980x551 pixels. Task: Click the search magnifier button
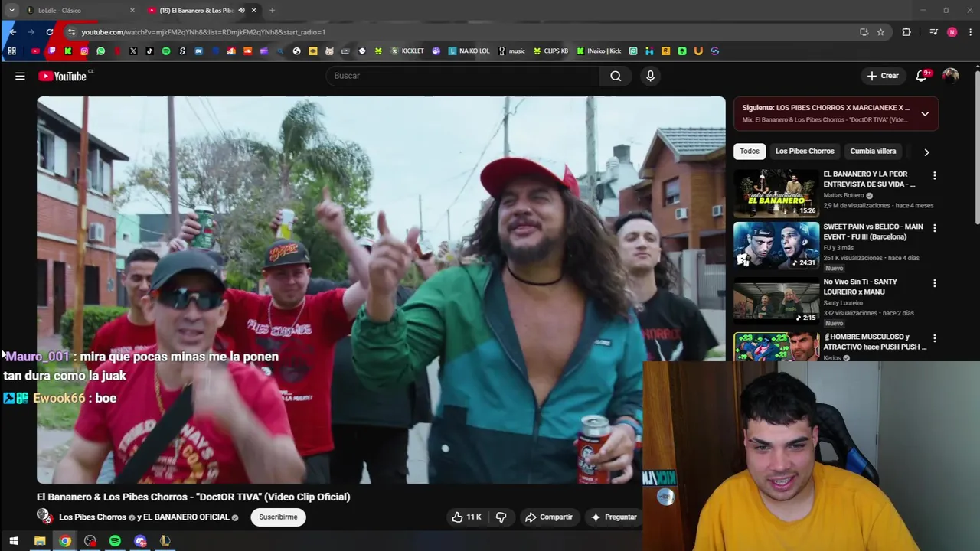[616, 76]
